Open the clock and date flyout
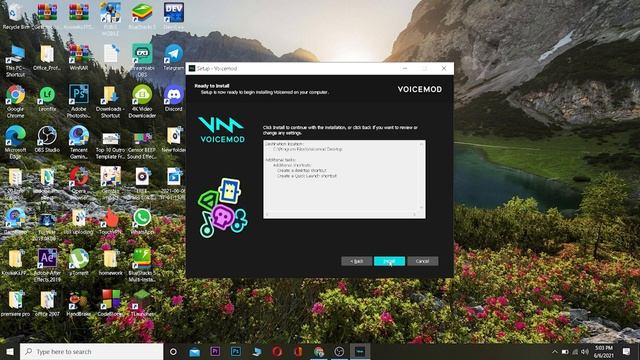 coord(604,351)
